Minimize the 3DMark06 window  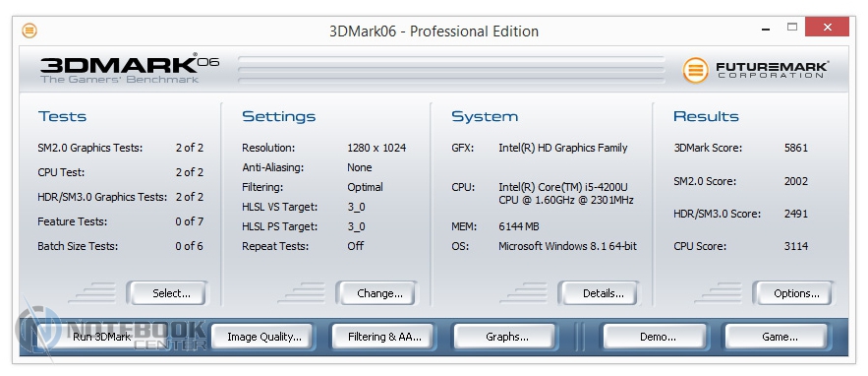click(766, 29)
